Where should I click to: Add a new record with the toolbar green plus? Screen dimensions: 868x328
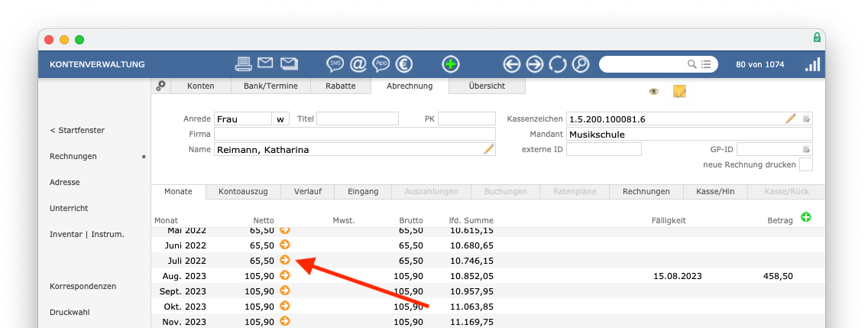tap(451, 64)
